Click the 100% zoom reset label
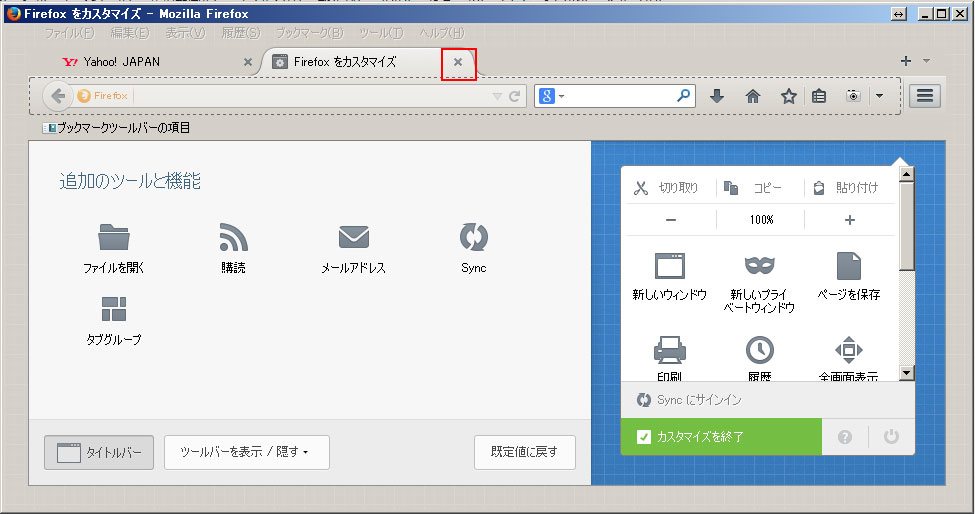The height and width of the screenshot is (514, 975). tap(761, 220)
